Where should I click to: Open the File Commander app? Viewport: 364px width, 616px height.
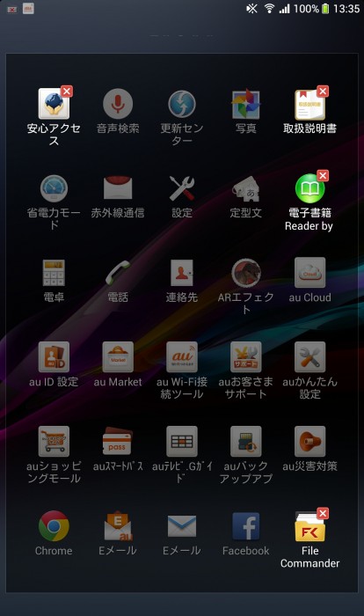tap(309, 525)
